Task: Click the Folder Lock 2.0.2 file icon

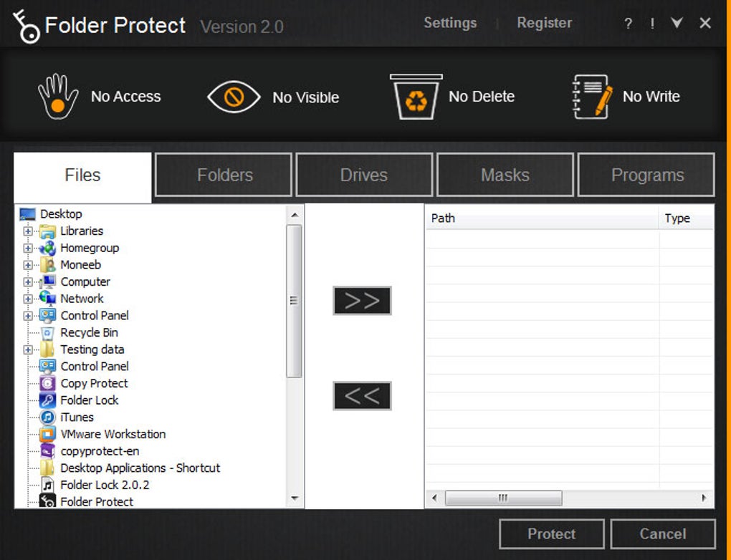Action: (47, 485)
